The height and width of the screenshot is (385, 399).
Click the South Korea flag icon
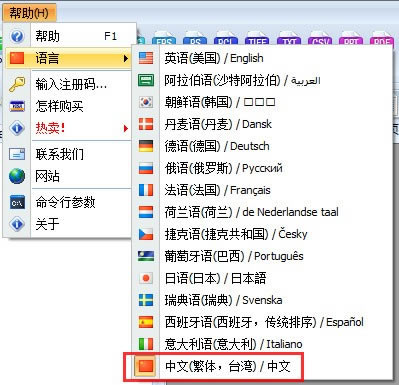(x=146, y=102)
